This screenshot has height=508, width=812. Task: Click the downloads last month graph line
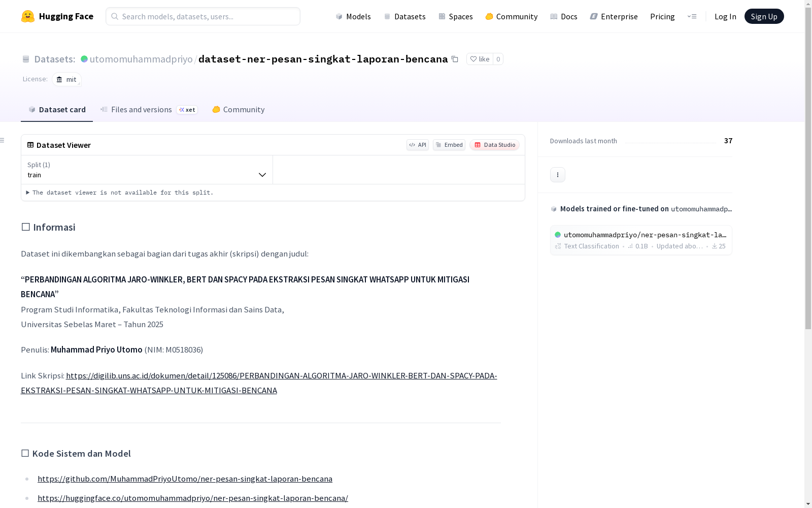point(670,142)
